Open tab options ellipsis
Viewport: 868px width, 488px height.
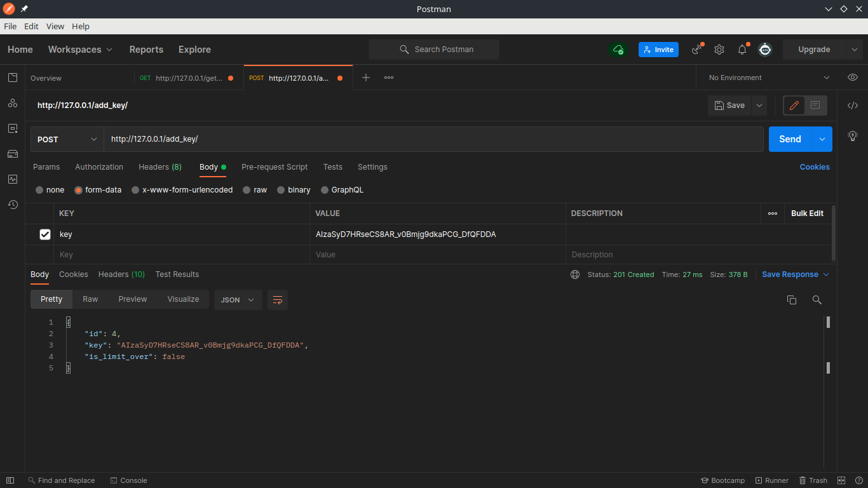389,78
